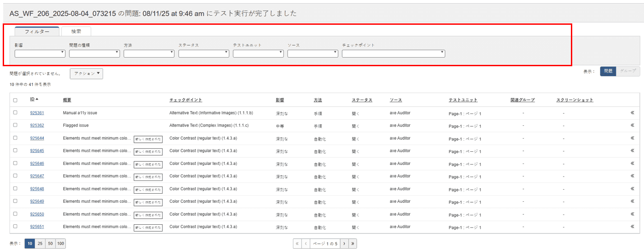Tick the checkbox for issue 925648
Viewport: 644px width, 250px height.
click(x=15, y=188)
